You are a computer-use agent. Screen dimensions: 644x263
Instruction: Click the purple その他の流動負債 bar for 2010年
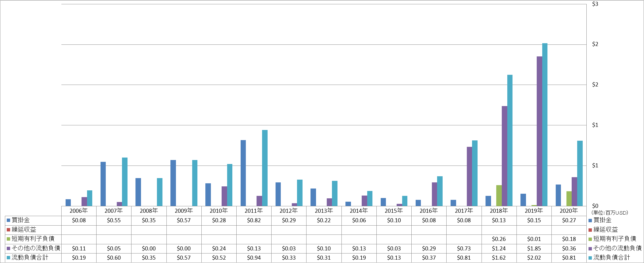[x=224, y=196]
